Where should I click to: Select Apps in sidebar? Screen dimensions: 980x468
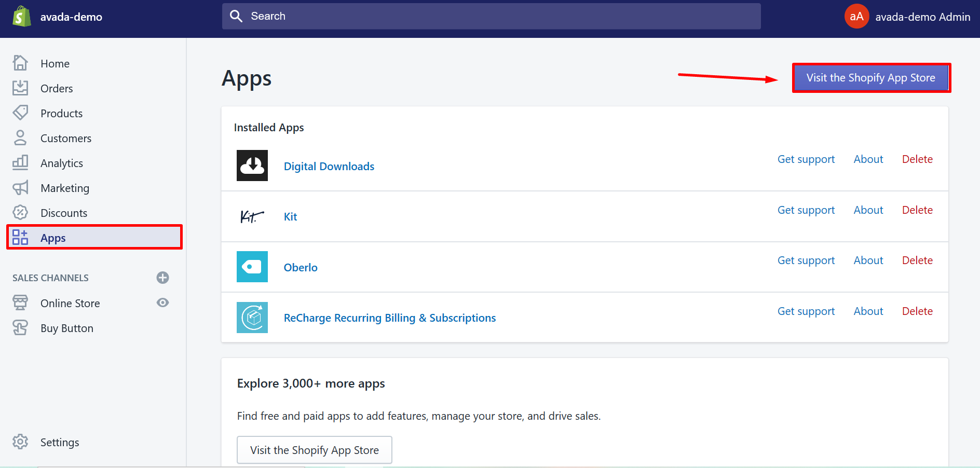pos(94,237)
